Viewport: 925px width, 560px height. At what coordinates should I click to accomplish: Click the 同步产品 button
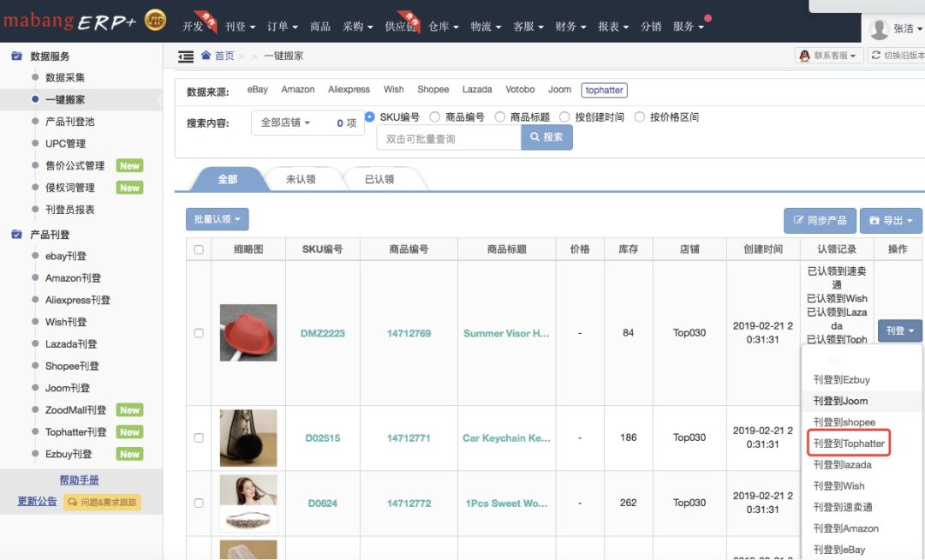pyautogui.click(x=820, y=221)
